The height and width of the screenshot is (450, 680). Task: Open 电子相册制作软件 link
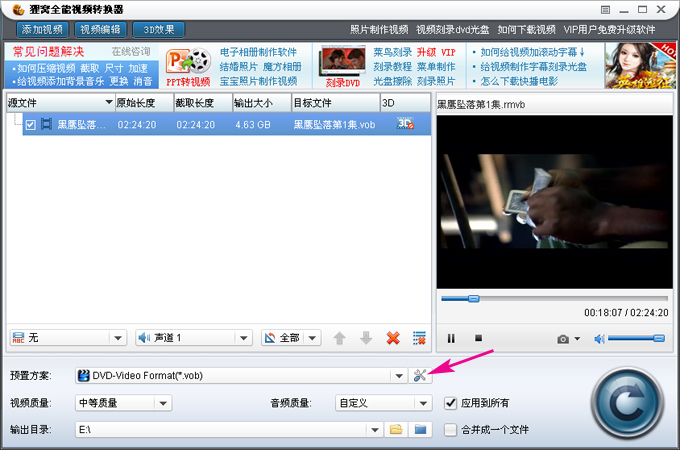(258, 52)
